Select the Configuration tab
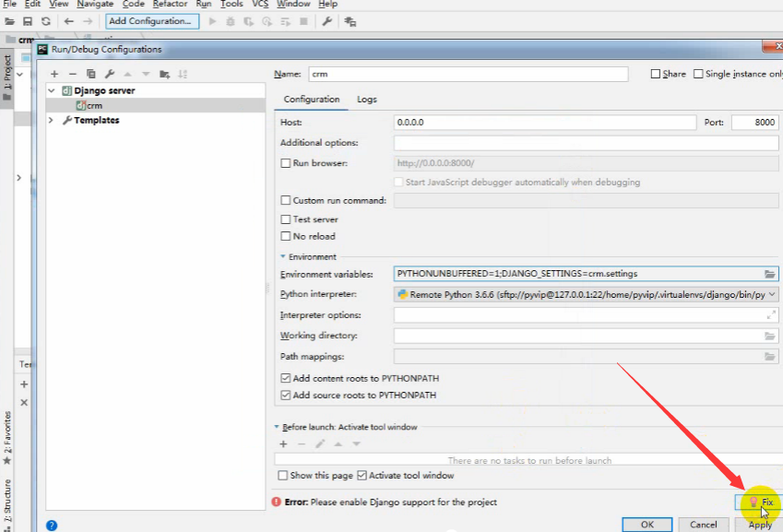The image size is (783, 532). pyautogui.click(x=312, y=100)
